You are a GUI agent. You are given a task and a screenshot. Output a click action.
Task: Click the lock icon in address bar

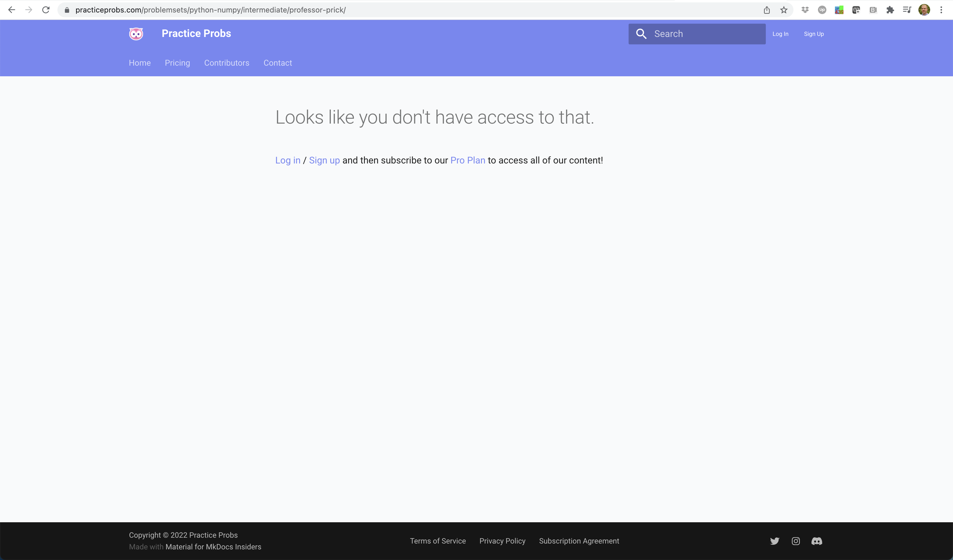pyautogui.click(x=67, y=10)
